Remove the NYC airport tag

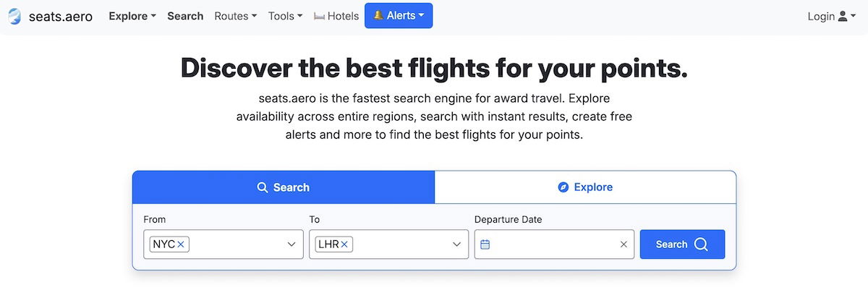(181, 244)
